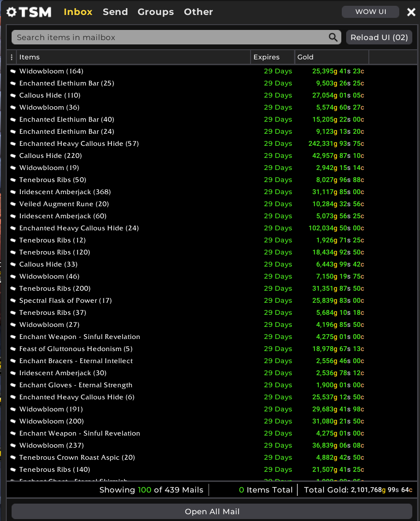Click mail icon beside Widowbloom (237)
Image resolution: width=420 pixels, height=521 pixels.
point(13,445)
